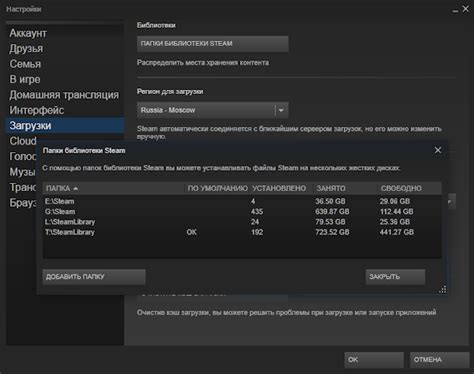Confirm settings with the bottom OK button

[374, 360]
